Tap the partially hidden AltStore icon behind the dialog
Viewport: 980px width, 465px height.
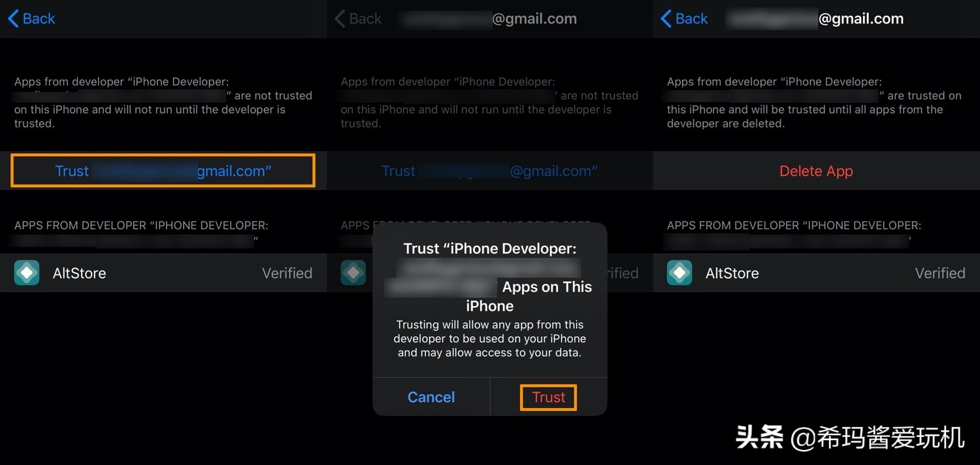click(353, 273)
